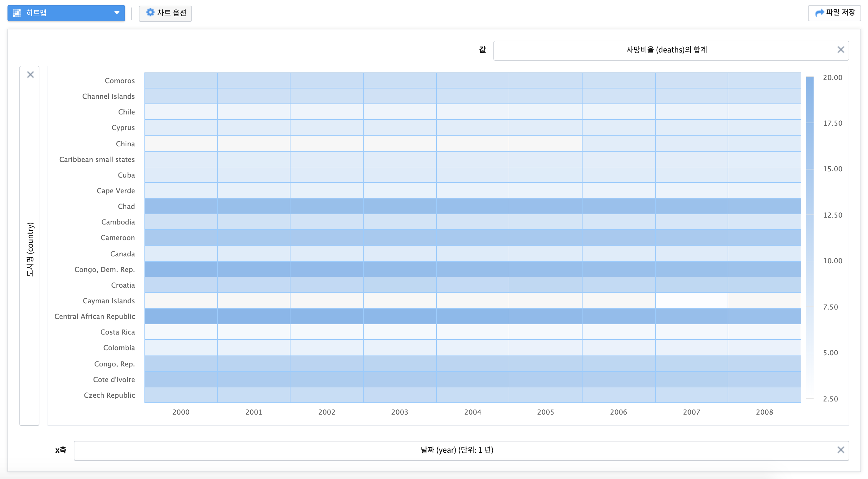Select the 사망비율 (deaths)의 합계 value field
The image size is (868, 479).
point(671,50)
